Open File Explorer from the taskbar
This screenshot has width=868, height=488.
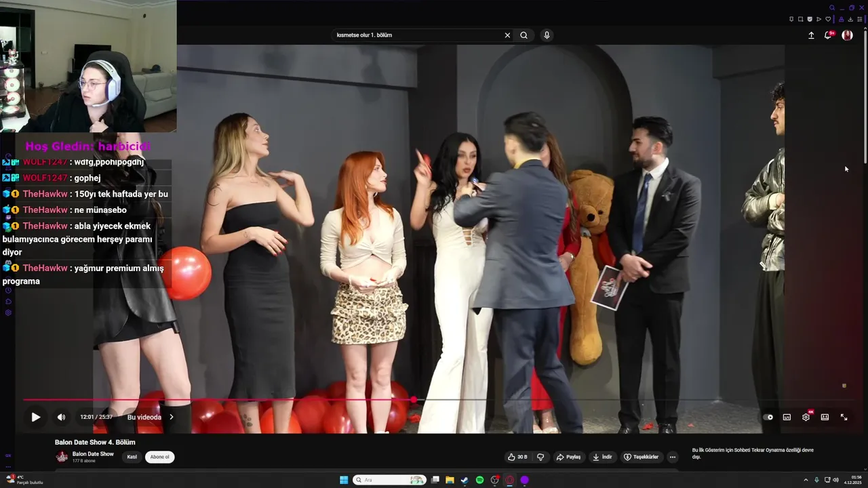pos(450,480)
